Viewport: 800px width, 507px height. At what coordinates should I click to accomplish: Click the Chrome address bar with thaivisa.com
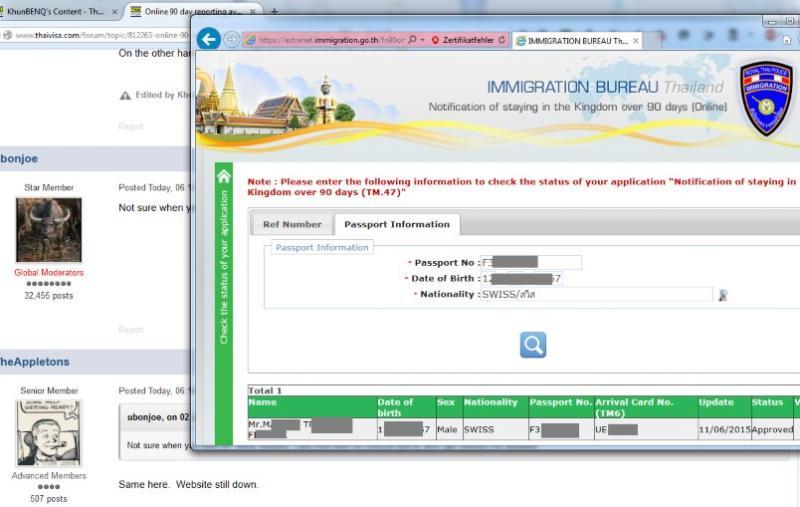pos(102,35)
